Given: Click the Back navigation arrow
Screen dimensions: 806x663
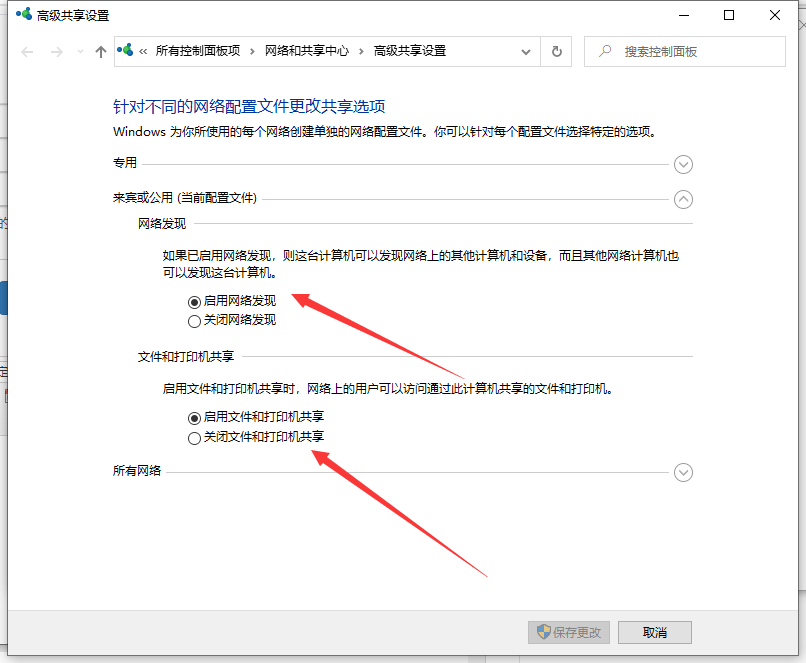Looking at the screenshot, I should point(27,52).
